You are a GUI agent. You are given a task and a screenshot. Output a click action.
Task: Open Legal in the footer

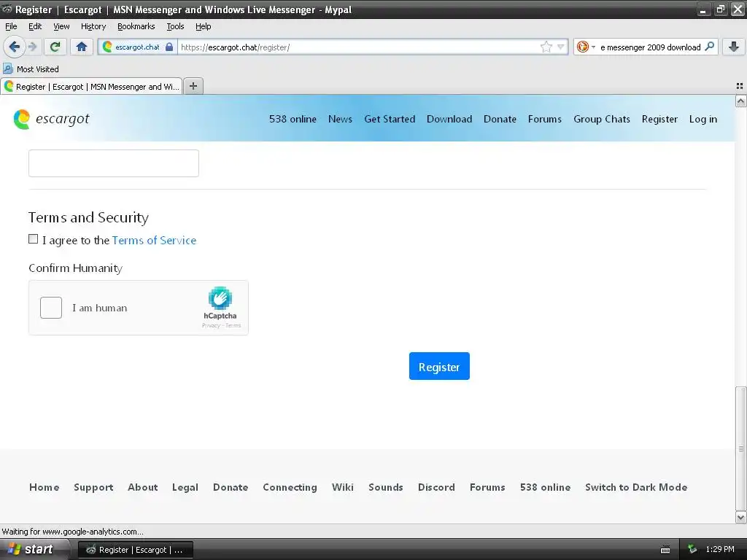(185, 487)
